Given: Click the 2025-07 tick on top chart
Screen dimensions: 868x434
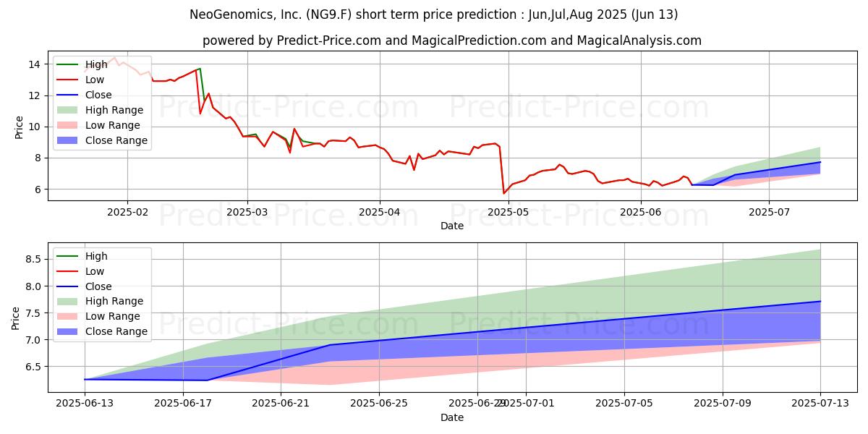Looking at the screenshot, I should (x=768, y=211).
